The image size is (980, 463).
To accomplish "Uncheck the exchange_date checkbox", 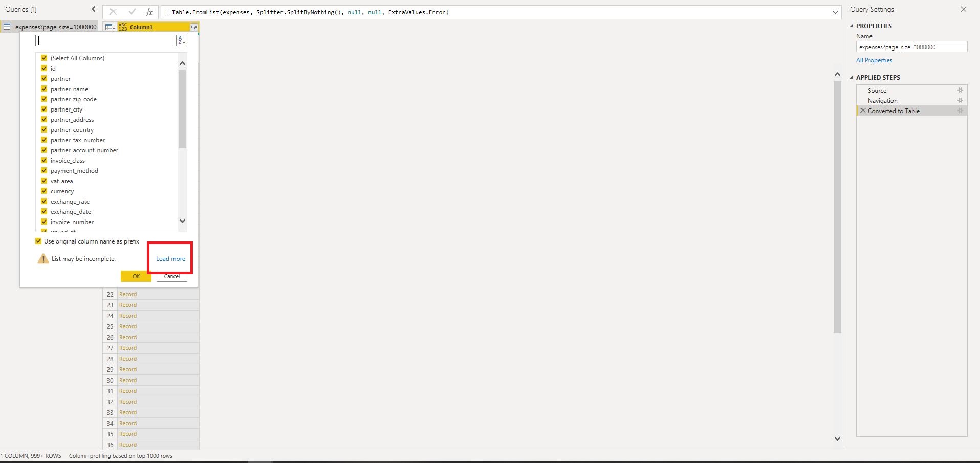I will click(44, 211).
